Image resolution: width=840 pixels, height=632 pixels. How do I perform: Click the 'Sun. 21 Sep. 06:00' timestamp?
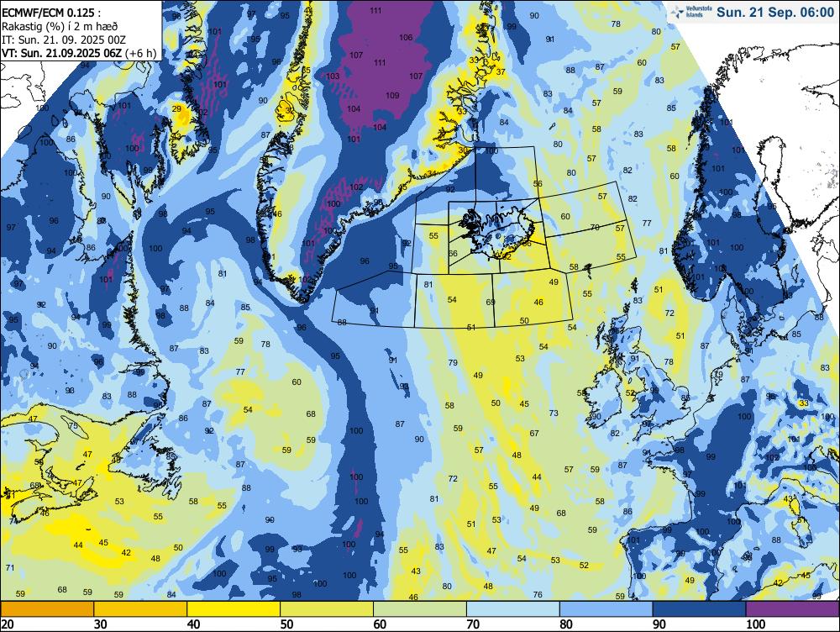(x=775, y=13)
